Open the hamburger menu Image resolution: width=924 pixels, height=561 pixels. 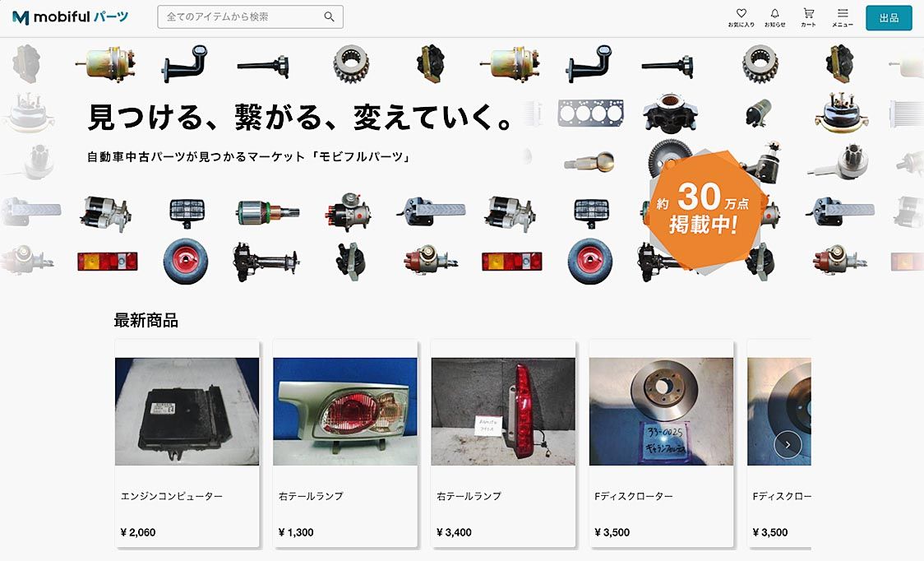843,17
